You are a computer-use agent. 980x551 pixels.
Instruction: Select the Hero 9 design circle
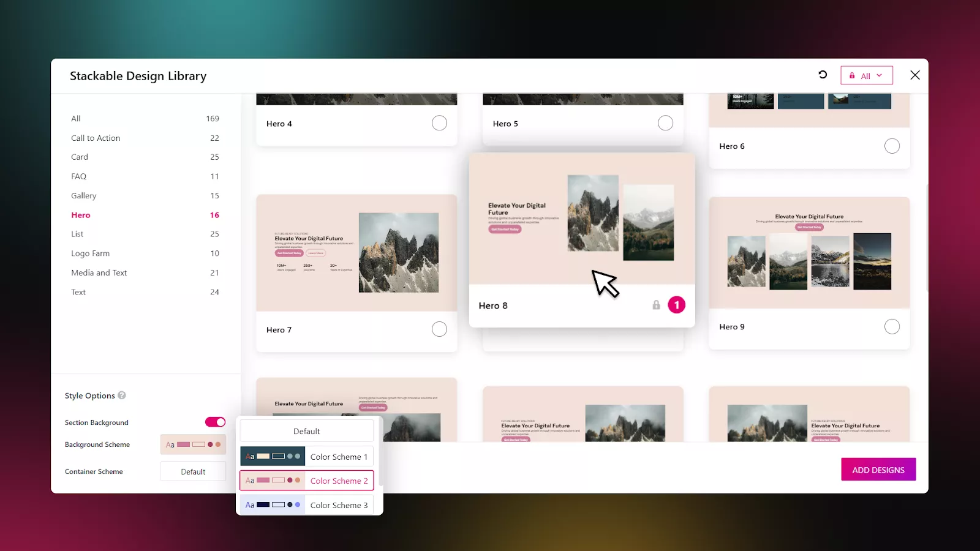click(892, 327)
